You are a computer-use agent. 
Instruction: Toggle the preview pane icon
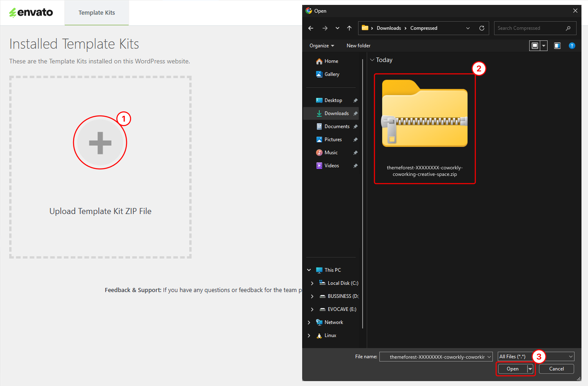557,46
